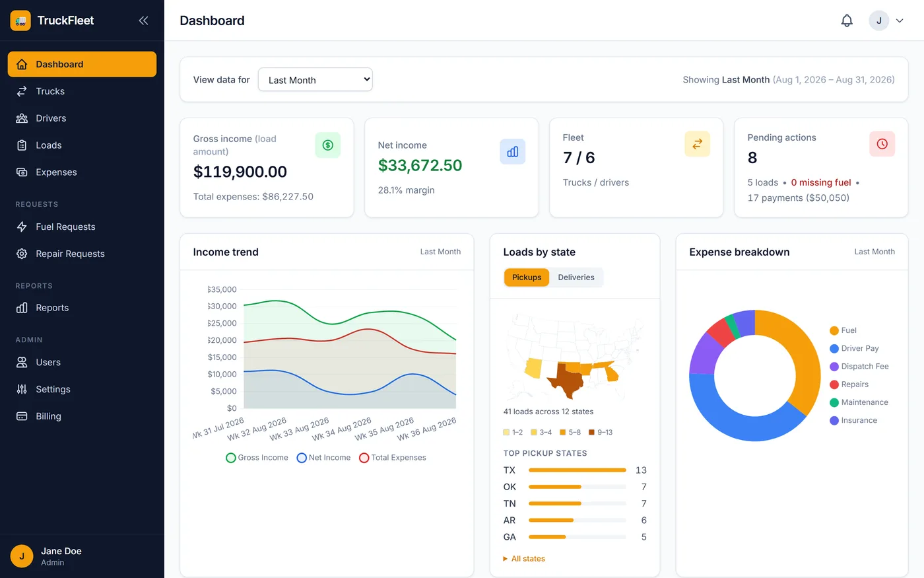Click 17 payments ($50,050) text
Image resolution: width=924 pixels, height=578 pixels.
pyautogui.click(x=799, y=198)
